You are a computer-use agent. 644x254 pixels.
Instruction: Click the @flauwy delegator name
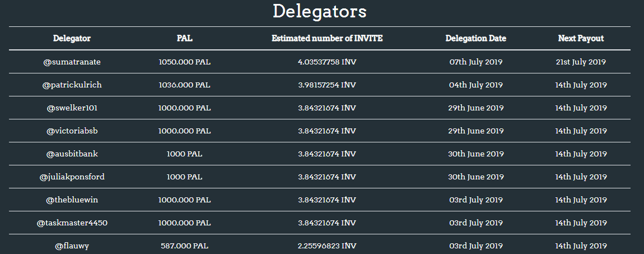tap(72, 246)
